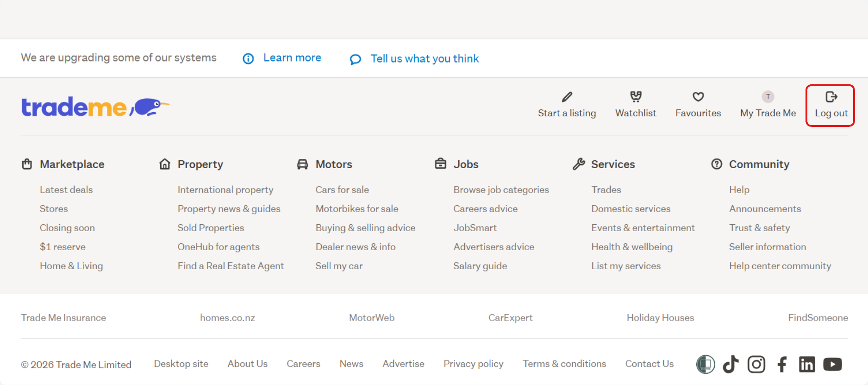Open Trade Me's LinkedIn page
The height and width of the screenshot is (385, 868).
point(807,364)
